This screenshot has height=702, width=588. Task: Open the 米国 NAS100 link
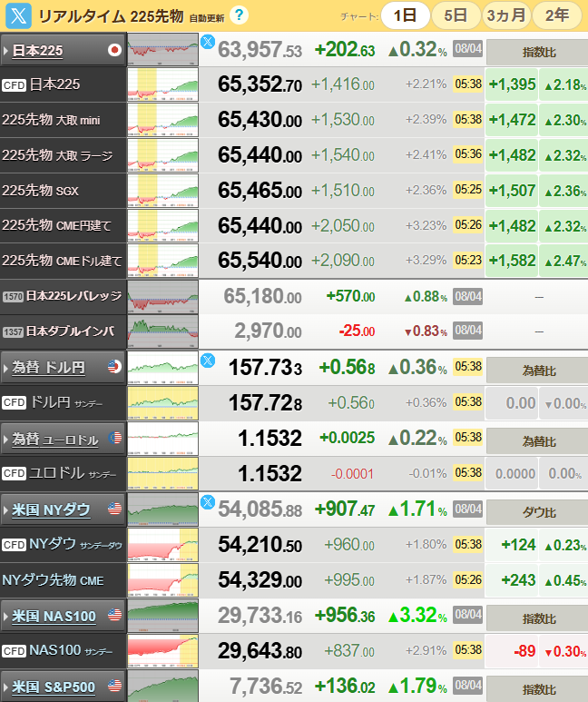(54, 617)
